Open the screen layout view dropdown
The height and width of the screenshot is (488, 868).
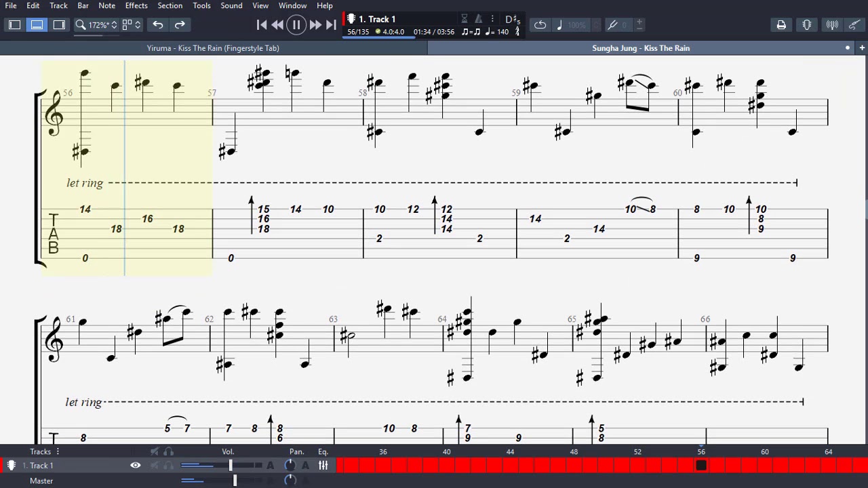131,25
